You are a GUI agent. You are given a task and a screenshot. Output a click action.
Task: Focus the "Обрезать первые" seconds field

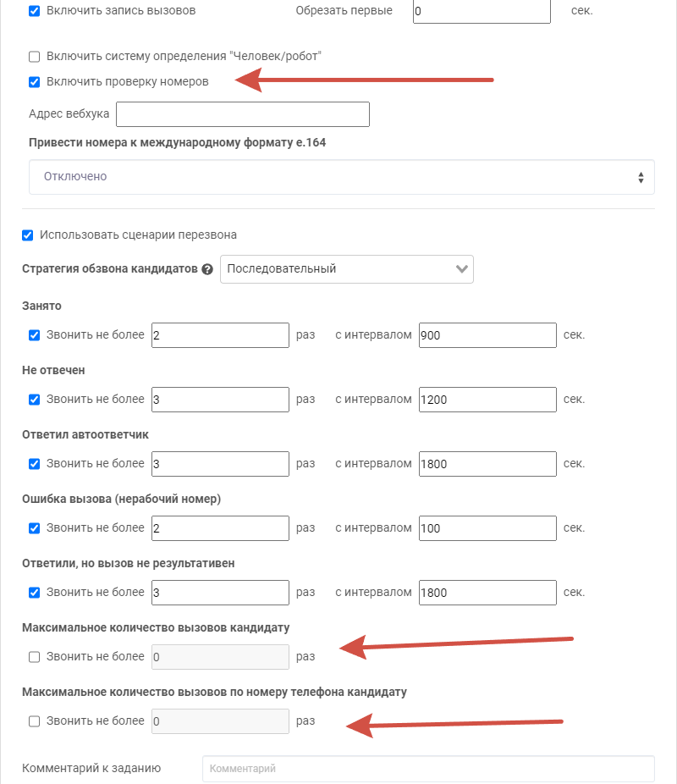coord(482,12)
